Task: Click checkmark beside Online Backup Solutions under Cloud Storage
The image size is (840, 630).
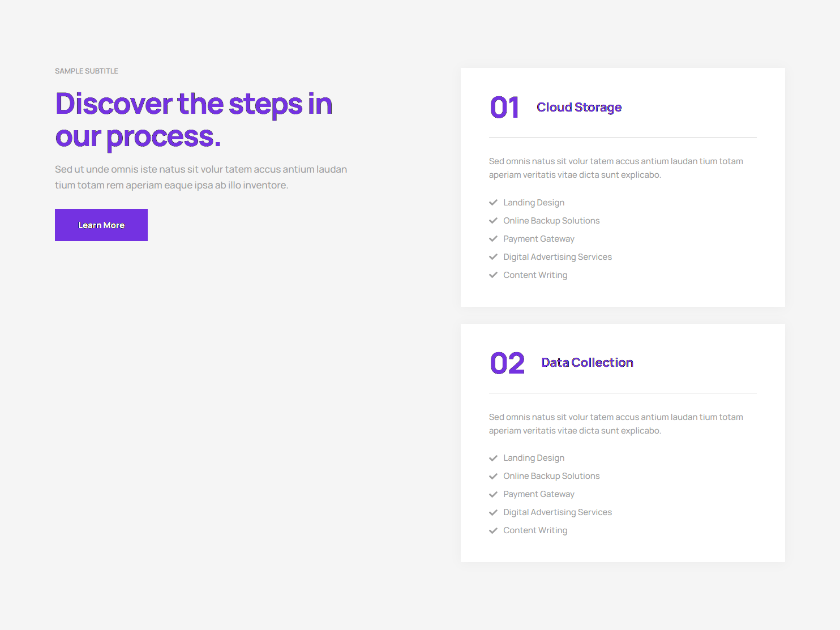Action: coord(493,221)
